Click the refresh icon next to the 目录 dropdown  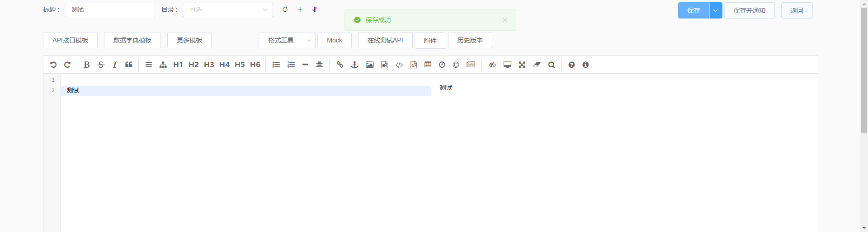[285, 9]
